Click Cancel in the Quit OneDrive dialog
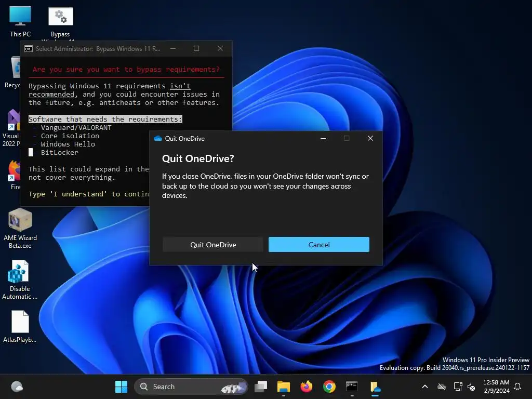532x399 pixels. pos(318,245)
